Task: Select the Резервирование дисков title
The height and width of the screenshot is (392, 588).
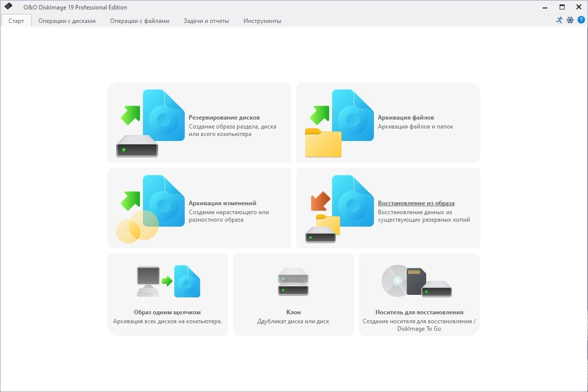Action: coord(224,118)
